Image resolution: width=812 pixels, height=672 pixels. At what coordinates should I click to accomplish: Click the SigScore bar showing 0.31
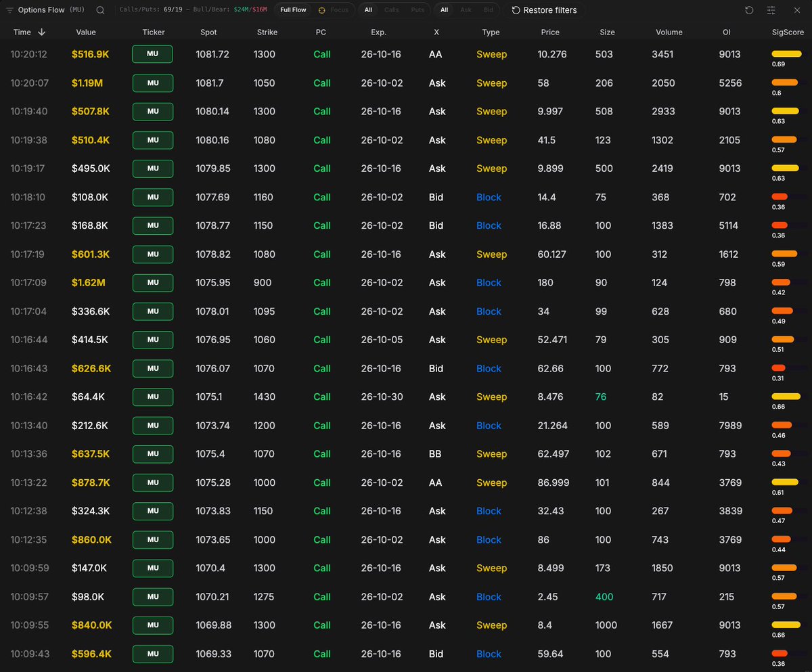779,368
